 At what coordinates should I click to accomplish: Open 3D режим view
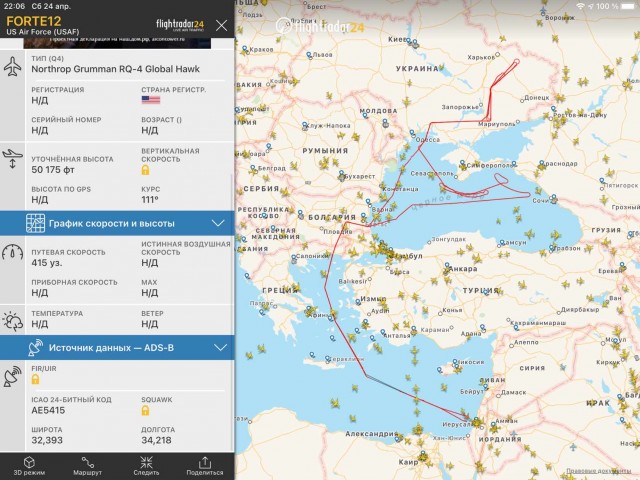click(x=29, y=466)
